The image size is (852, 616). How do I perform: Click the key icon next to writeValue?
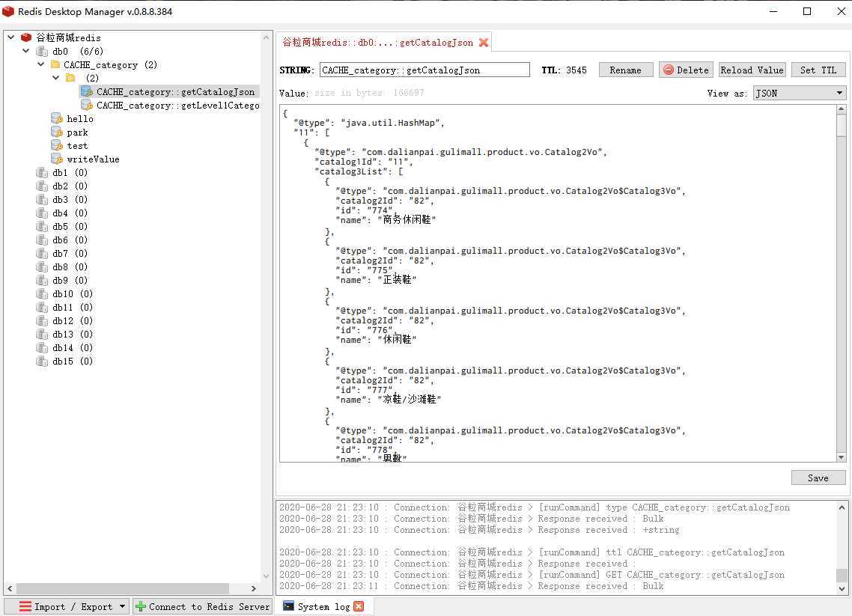[56, 159]
